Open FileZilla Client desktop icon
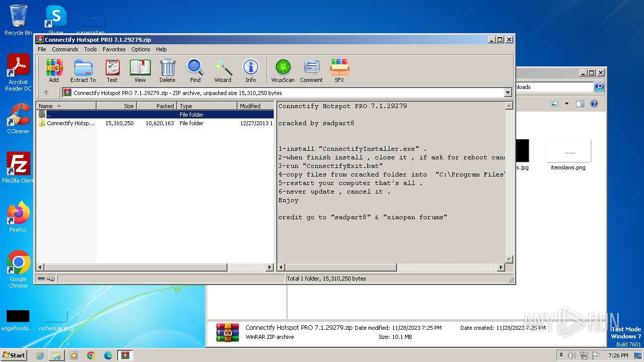The height and width of the screenshot is (362, 644). pyautogui.click(x=18, y=167)
